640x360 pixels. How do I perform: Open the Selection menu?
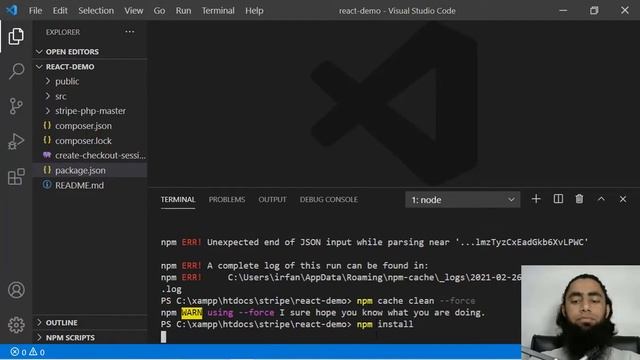[x=96, y=11]
